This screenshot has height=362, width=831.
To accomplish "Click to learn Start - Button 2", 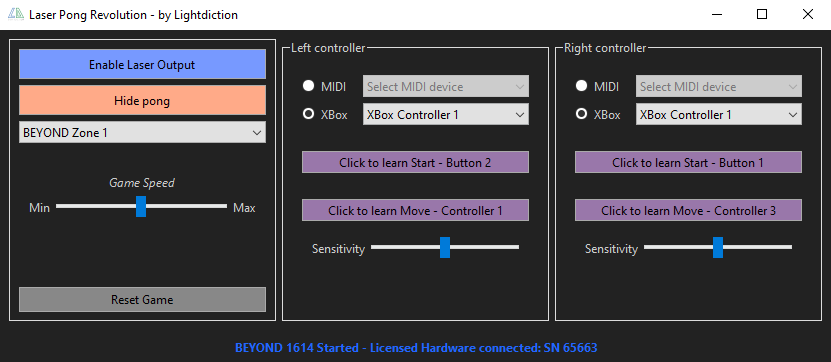I will [x=415, y=162].
